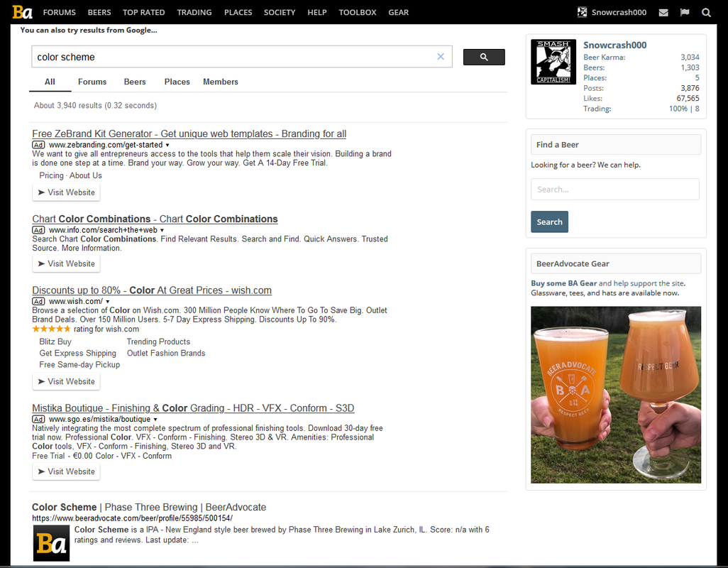
Task: Click the BA thumbnail beside Color Scheme result
Action: (x=51, y=543)
